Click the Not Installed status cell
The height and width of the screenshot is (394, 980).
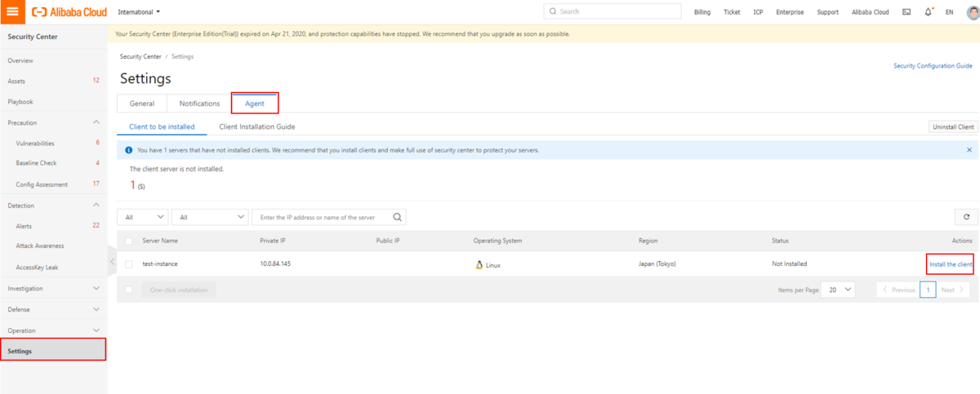789,264
